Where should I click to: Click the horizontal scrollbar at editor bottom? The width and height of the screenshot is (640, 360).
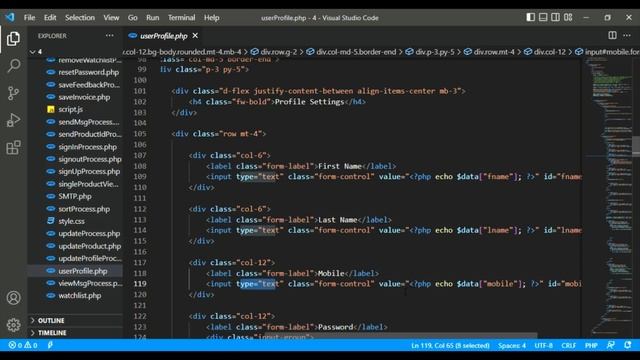pyautogui.click(x=400, y=336)
